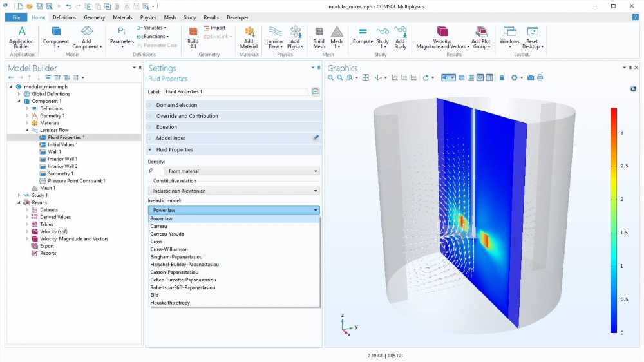This screenshot has width=644, height=362.
Task: Switch to the Results ribbon tab
Action: point(211,17)
